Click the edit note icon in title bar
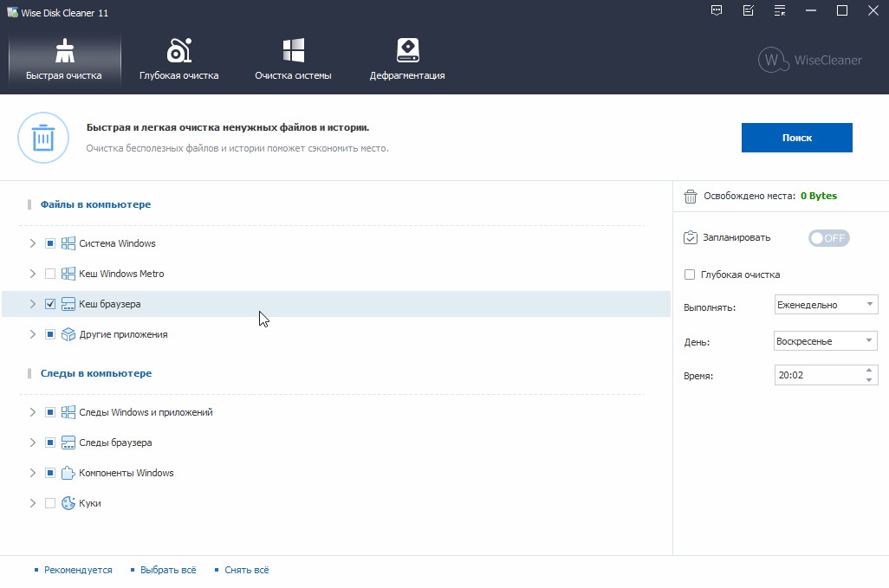 (x=749, y=10)
